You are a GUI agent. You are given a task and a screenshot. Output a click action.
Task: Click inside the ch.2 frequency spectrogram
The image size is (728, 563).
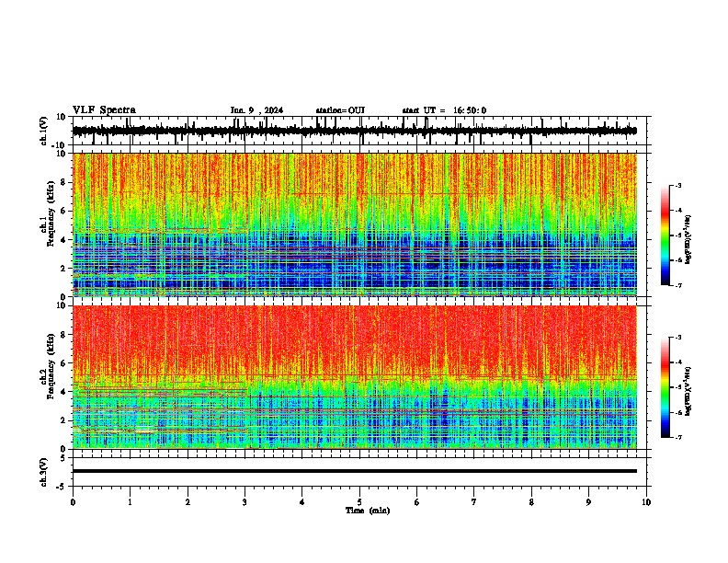click(x=355, y=377)
